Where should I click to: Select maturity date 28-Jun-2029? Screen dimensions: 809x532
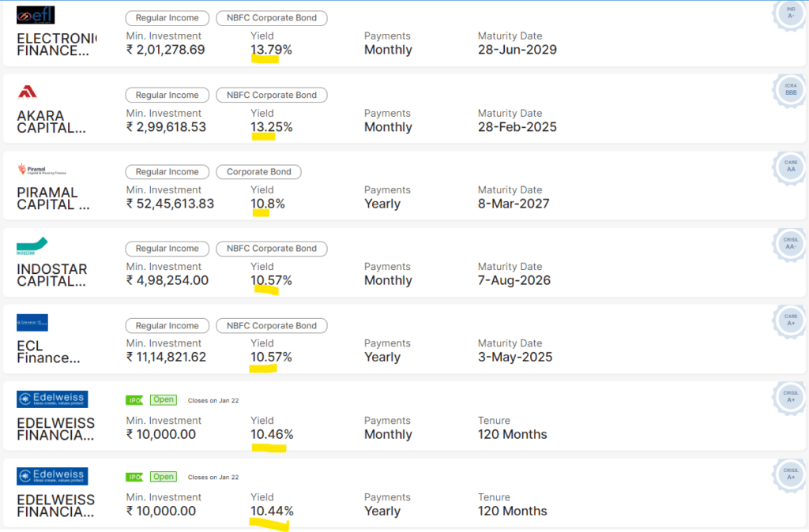tap(517, 50)
